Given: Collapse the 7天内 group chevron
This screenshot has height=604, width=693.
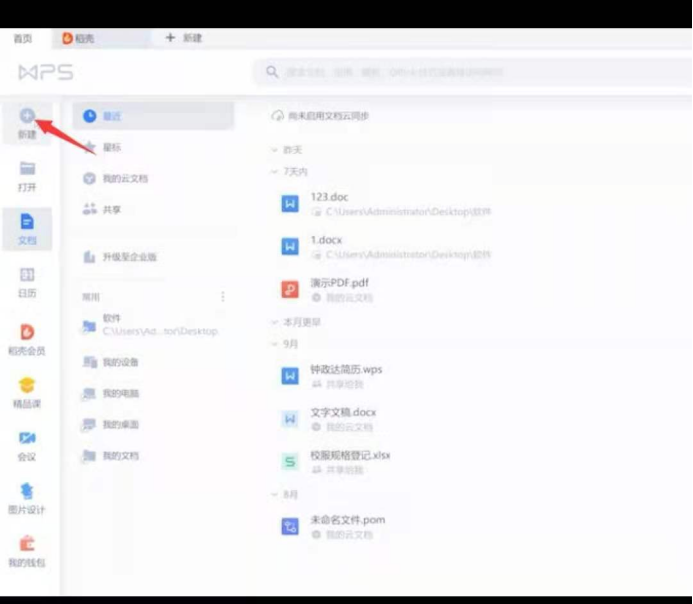Looking at the screenshot, I should [274, 171].
